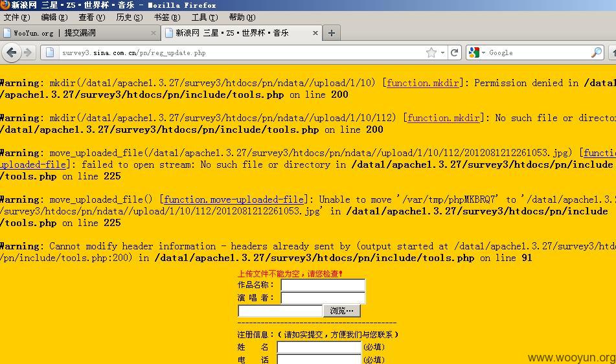Click the 新浪网 tab page icon

pyautogui.click(x=169, y=33)
